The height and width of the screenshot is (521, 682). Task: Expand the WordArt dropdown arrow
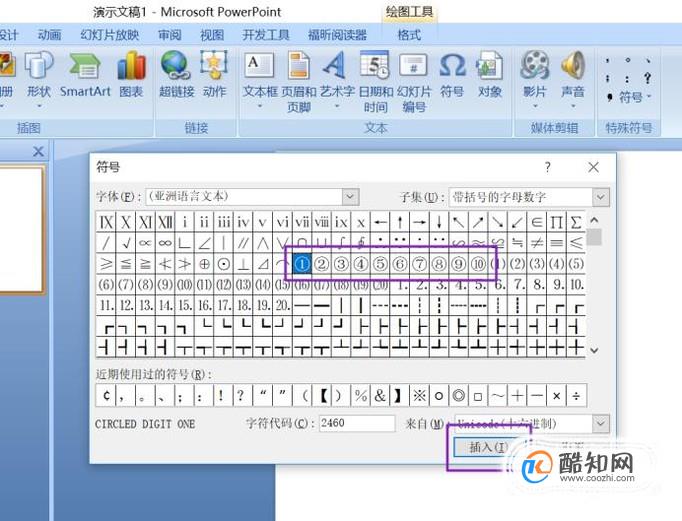(337, 106)
